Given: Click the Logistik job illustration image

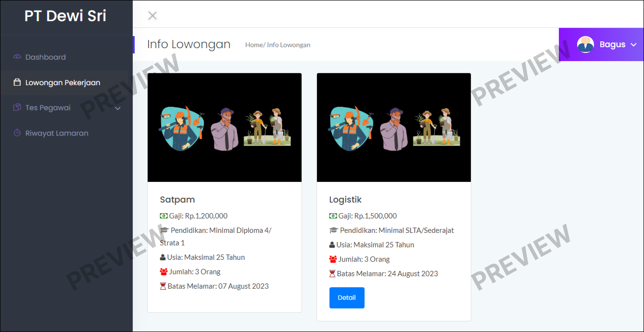Looking at the screenshot, I should click(x=394, y=127).
